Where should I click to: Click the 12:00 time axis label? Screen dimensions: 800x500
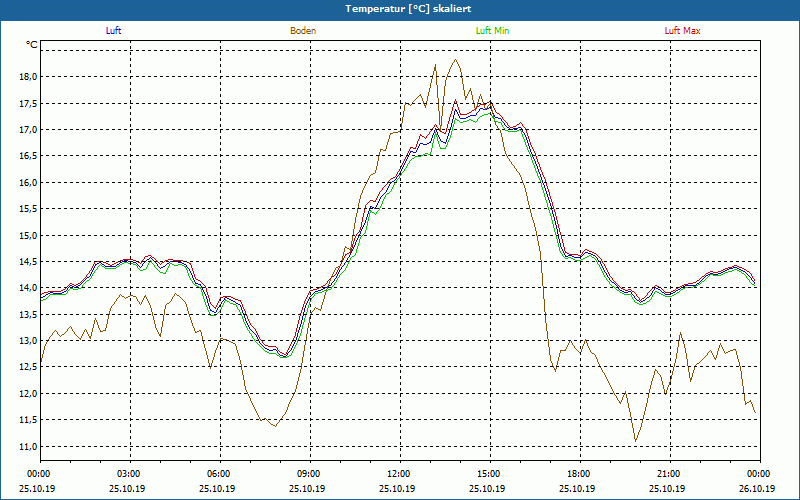(x=397, y=474)
